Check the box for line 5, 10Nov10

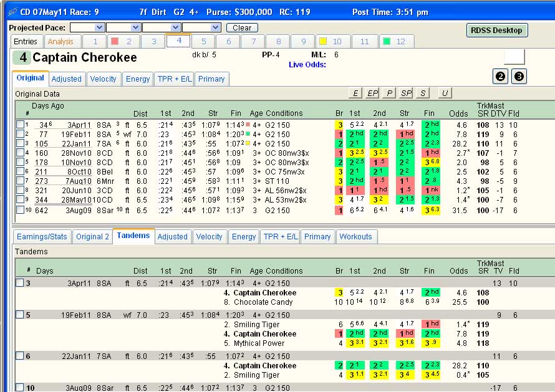click(20, 162)
